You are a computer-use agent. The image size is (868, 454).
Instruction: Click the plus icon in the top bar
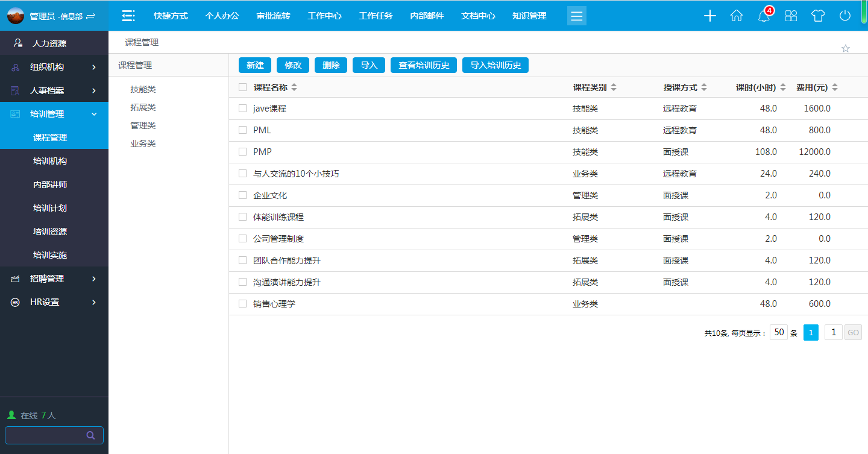pos(710,16)
